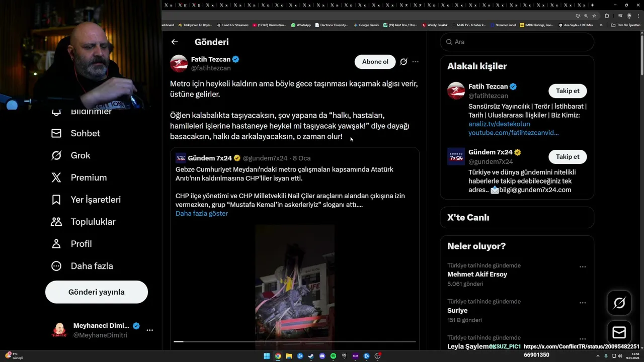Open Yer İşaretleri bookmarks
The height and width of the screenshot is (362, 644).
pos(86,200)
